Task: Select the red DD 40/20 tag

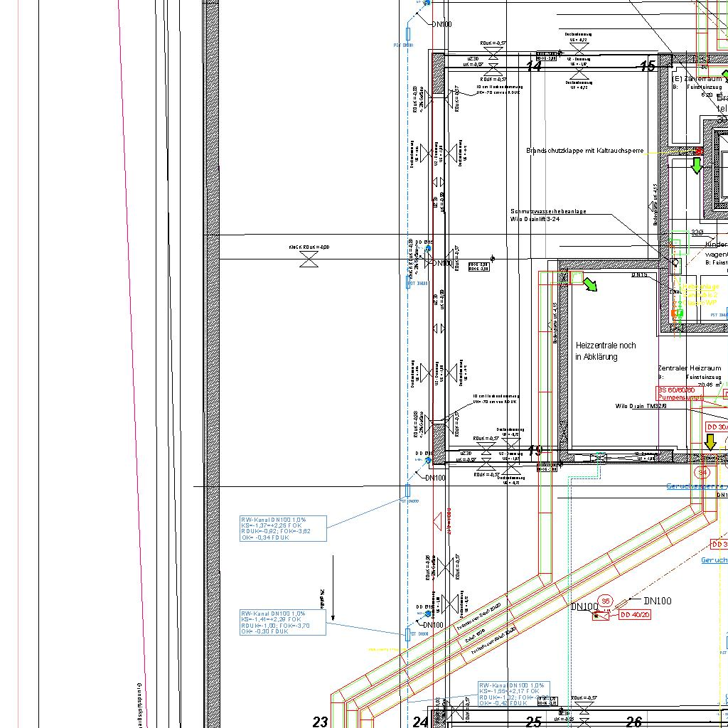Action: pos(635,615)
